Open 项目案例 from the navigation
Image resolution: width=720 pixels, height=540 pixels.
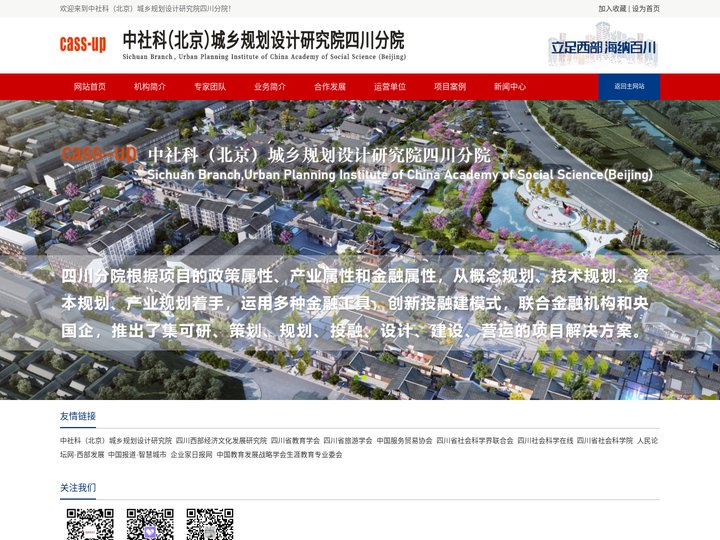click(x=450, y=87)
